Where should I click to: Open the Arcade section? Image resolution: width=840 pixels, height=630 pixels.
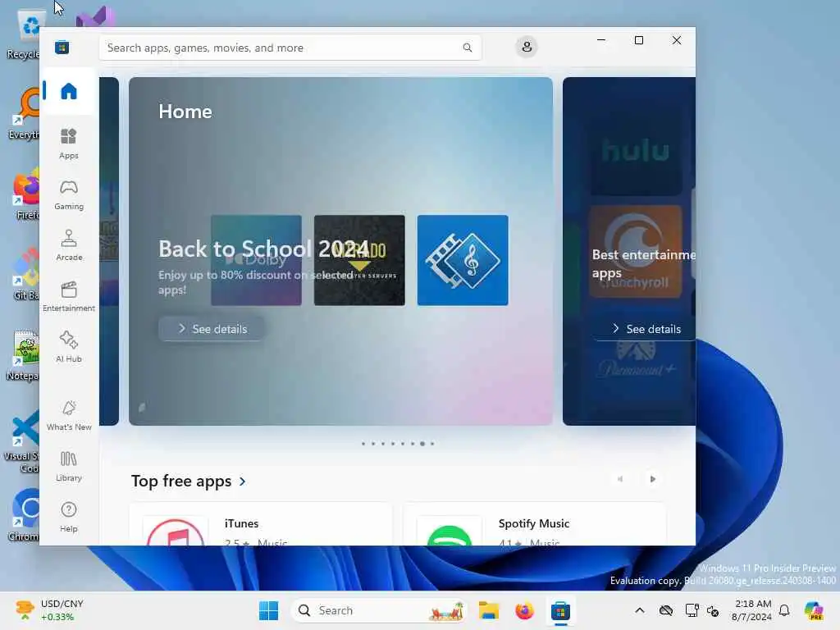coord(69,245)
